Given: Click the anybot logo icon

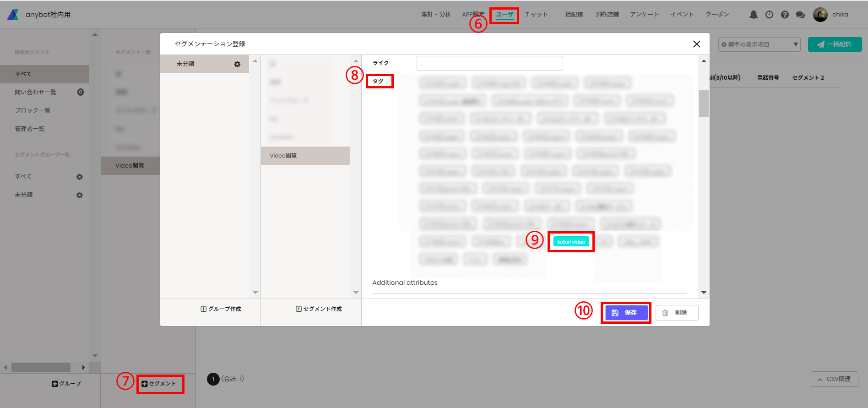Looking at the screenshot, I should tap(13, 15).
